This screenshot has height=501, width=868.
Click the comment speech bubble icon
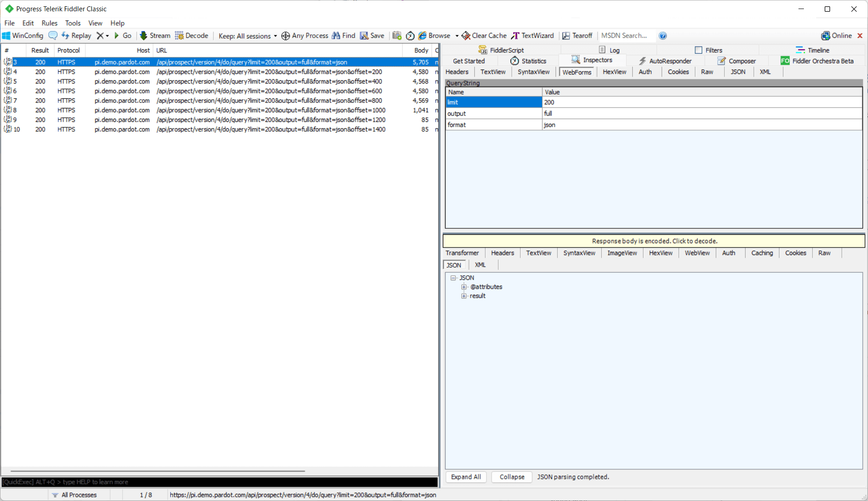[53, 36]
